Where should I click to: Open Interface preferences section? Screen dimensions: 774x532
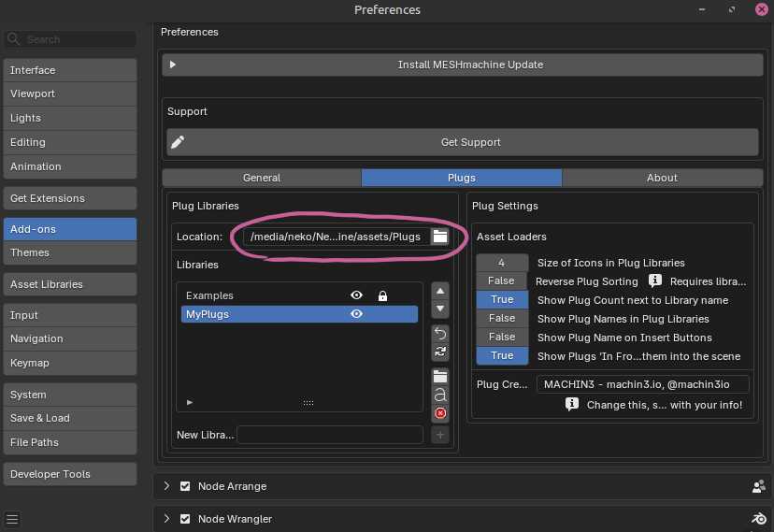[70, 70]
